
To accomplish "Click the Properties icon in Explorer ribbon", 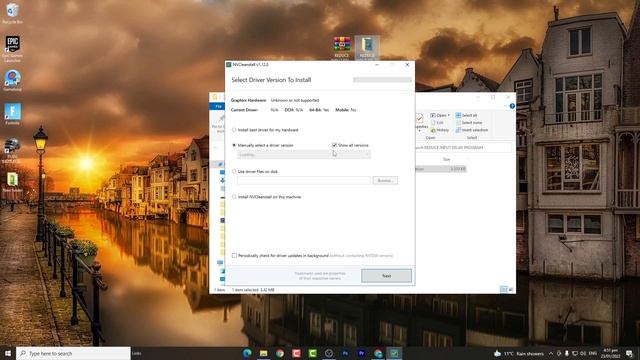I will (420, 122).
